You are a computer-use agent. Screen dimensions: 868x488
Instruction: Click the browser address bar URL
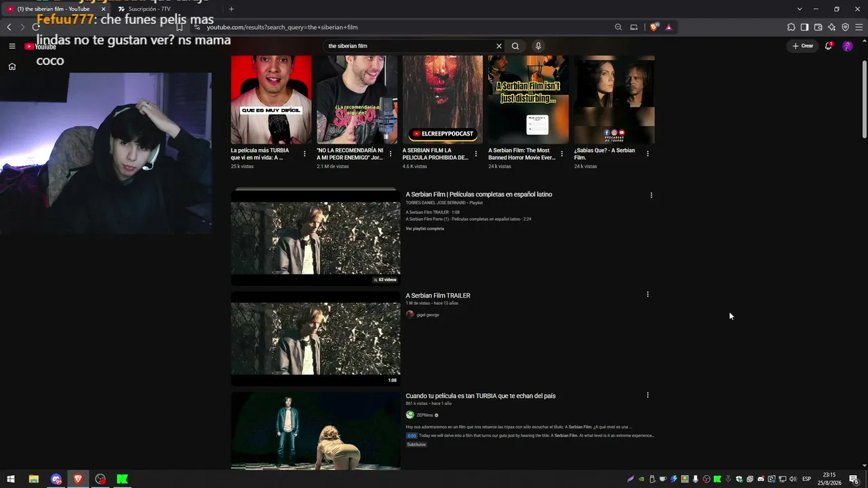282,27
